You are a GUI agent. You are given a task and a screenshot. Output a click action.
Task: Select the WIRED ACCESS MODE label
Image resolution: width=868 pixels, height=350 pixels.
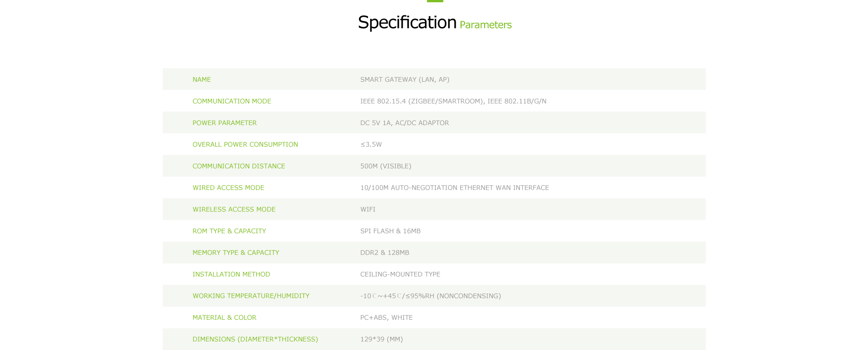pyautogui.click(x=228, y=188)
